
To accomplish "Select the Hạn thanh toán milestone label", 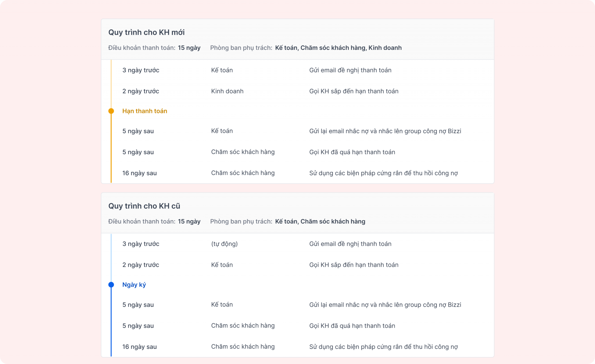I will [145, 111].
